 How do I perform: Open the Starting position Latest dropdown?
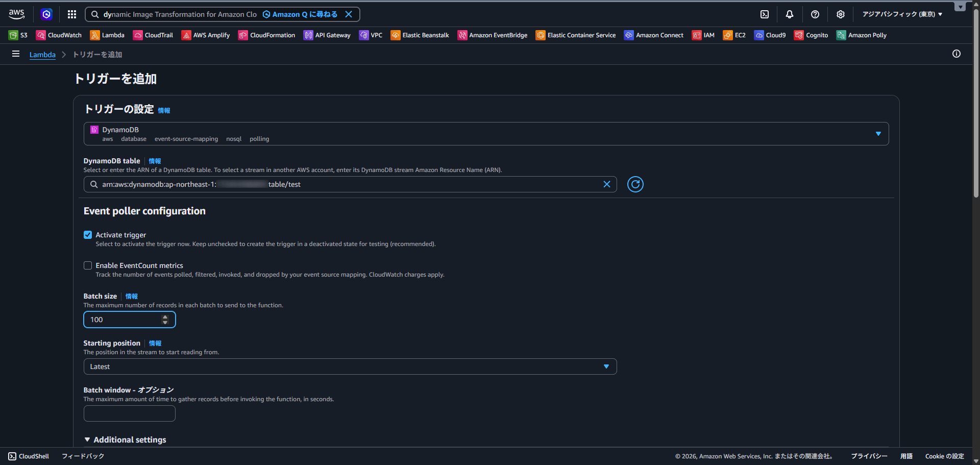(x=350, y=366)
